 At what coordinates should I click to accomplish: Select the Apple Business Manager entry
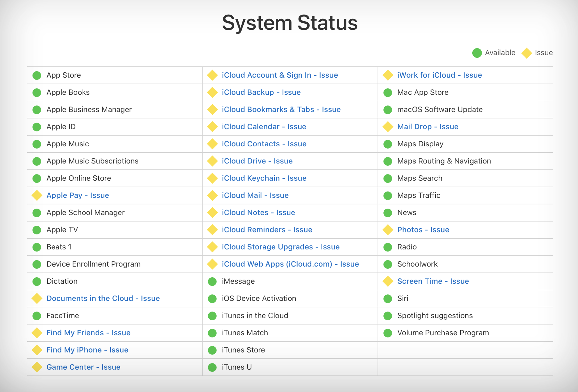coord(89,109)
